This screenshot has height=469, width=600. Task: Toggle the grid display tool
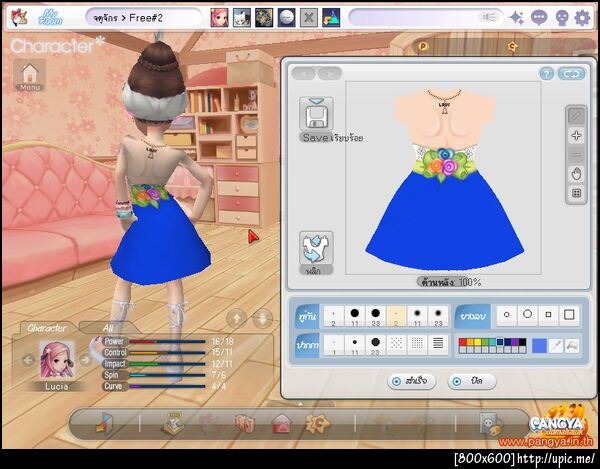click(x=576, y=193)
